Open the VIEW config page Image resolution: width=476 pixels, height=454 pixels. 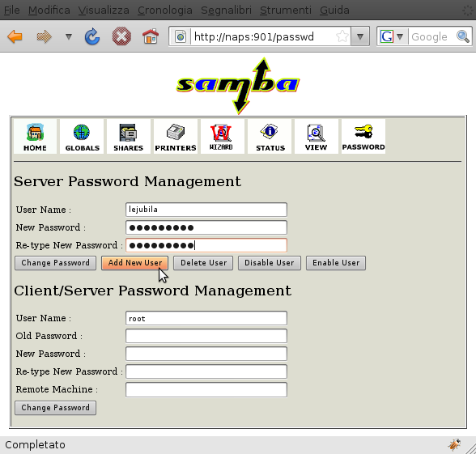click(316, 136)
